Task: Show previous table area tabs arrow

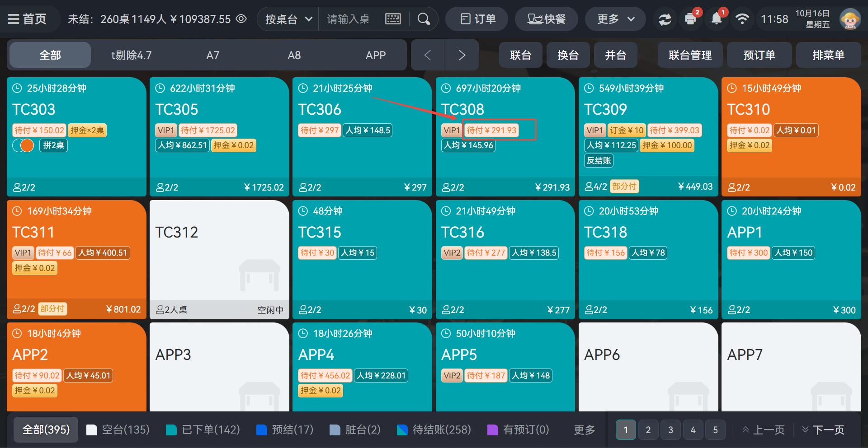Action: point(428,55)
